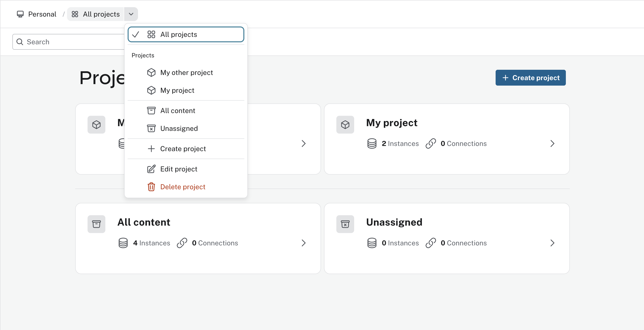Viewport: 644px width, 330px height.
Task: Click the pencil icon beside Edit project
Action: coord(151,169)
